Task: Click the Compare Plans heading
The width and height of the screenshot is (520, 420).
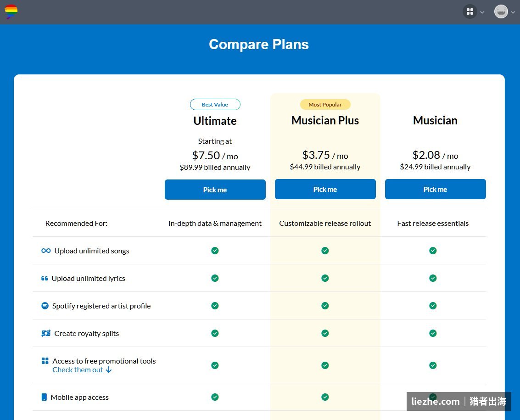Action: click(259, 45)
